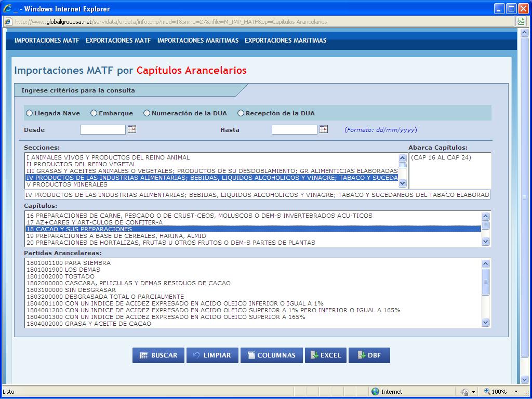Open the EXPORTACIONES MATF menu
532x399 pixels.
click(118, 41)
